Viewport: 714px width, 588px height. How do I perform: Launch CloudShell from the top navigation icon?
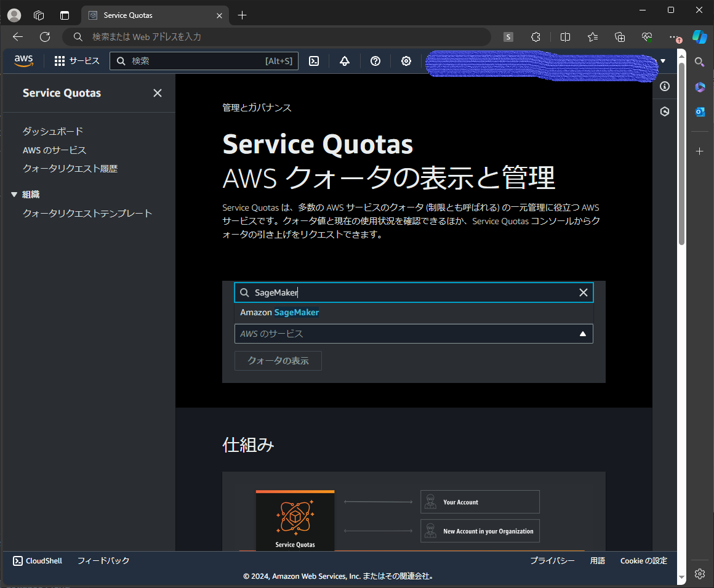[314, 61]
